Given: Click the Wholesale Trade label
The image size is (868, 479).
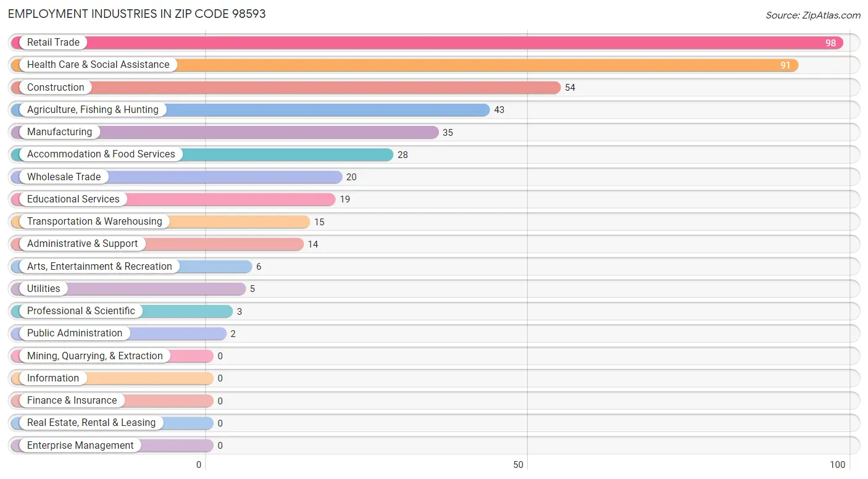Looking at the screenshot, I should (64, 177).
